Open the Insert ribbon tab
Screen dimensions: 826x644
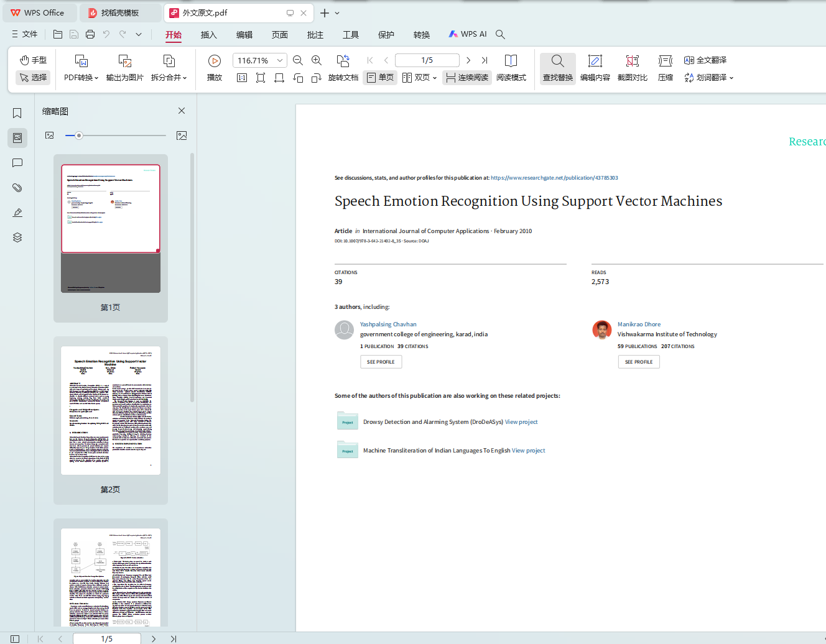[208, 35]
